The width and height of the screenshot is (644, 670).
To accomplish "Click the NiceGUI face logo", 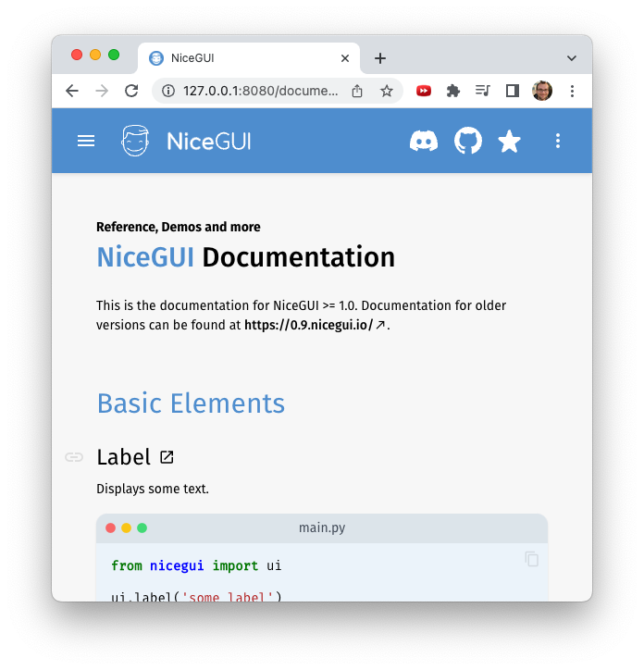I will coord(135,141).
